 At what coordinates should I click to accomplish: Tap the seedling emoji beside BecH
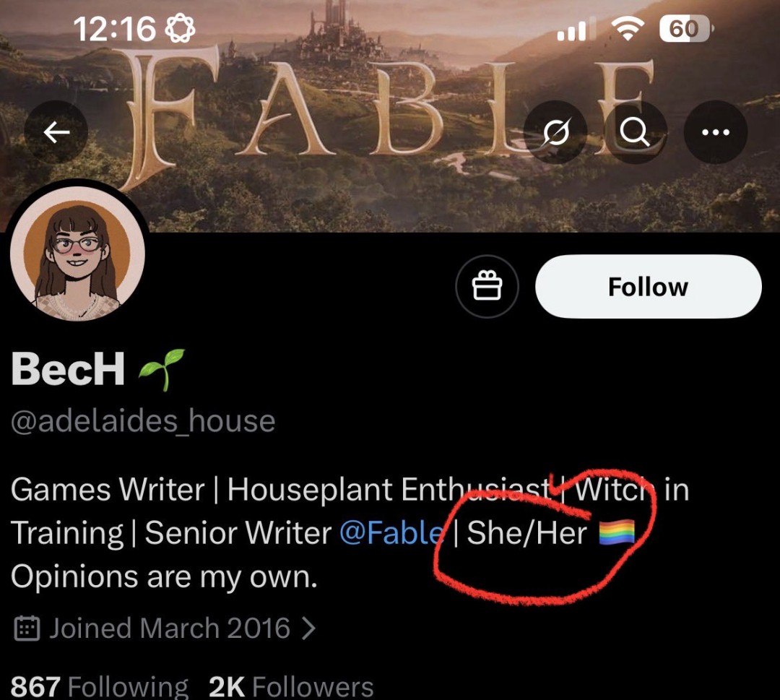click(162, 370)
